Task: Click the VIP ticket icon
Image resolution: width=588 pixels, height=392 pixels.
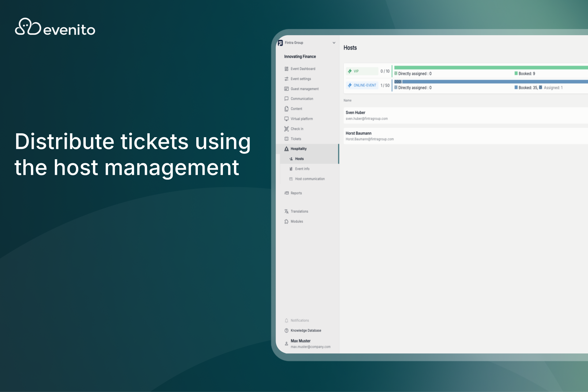Action: click(349, 71)
